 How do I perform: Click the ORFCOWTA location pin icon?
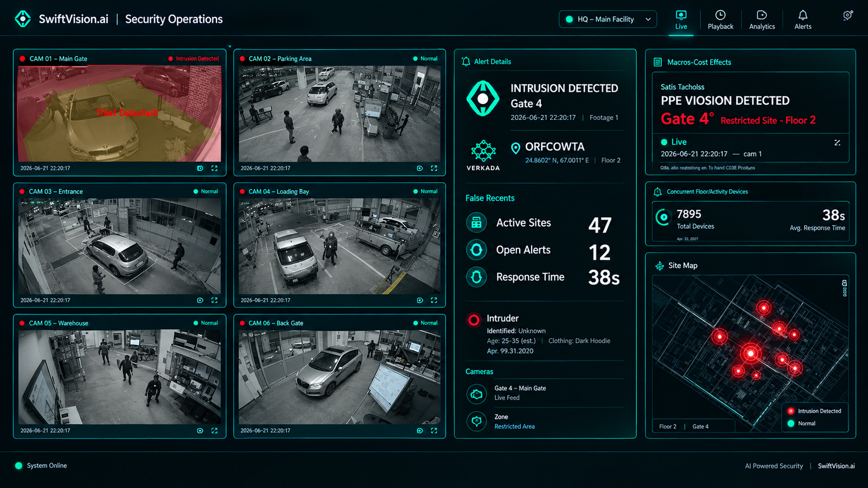coord(516,148)
